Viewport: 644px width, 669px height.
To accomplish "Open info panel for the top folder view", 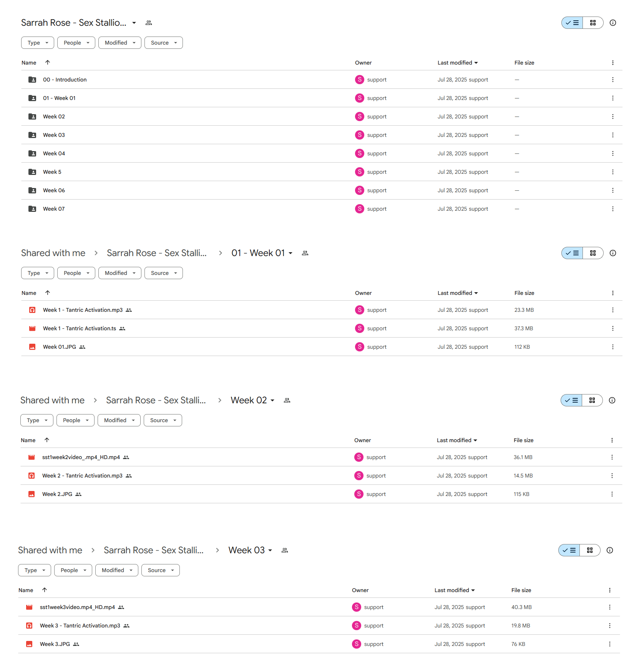I will (x=612, y=23).
